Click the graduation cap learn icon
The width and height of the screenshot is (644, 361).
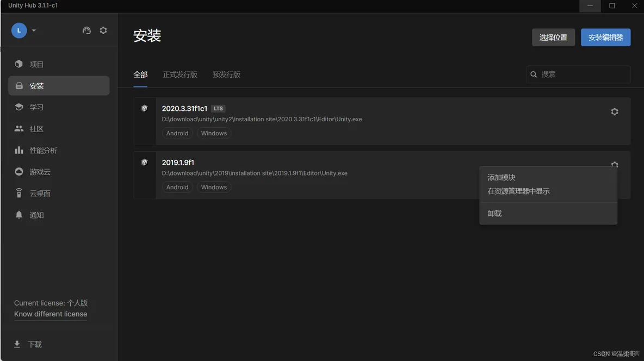[x=19, y=107]
